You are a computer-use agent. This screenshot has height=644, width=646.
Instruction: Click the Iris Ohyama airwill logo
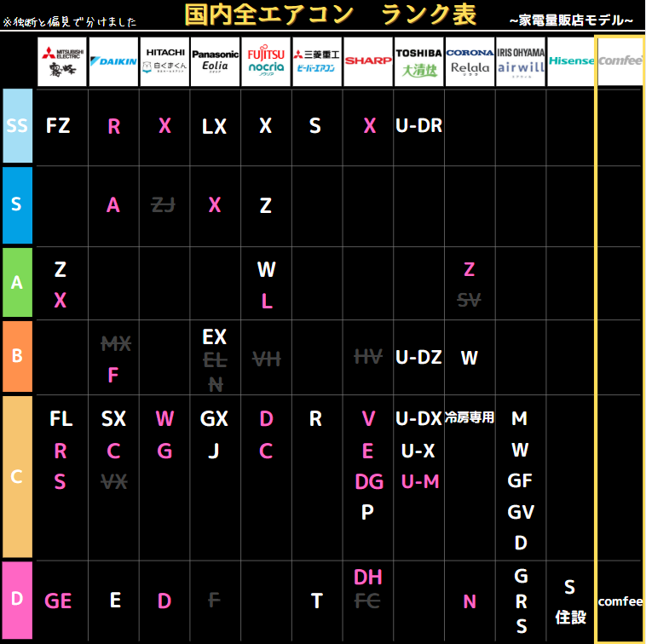[x=521, y=62]
